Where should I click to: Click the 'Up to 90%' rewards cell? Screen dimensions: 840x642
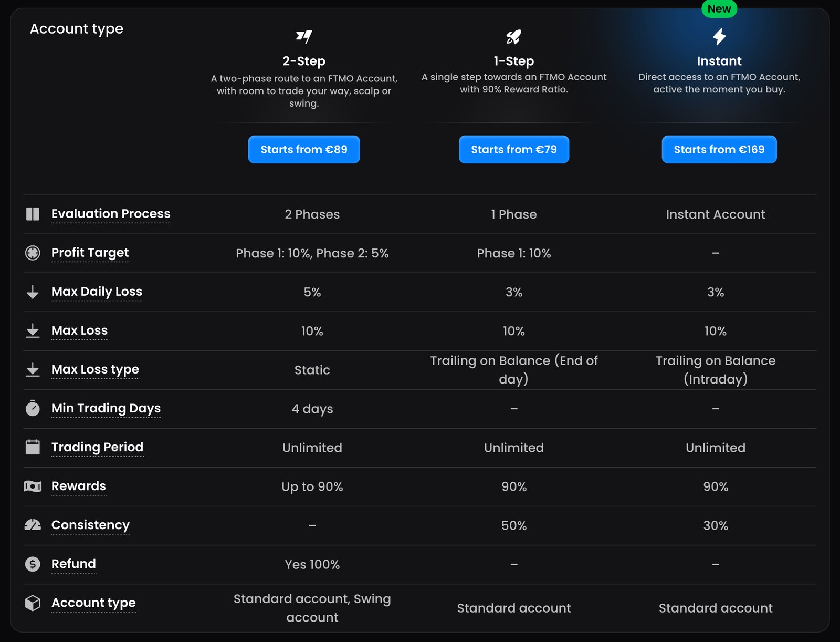point(312,486)
